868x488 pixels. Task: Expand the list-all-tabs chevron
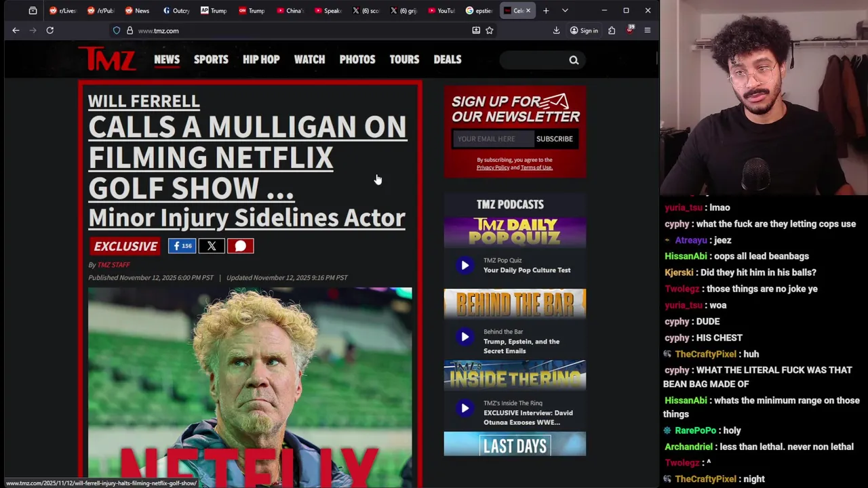565,11
